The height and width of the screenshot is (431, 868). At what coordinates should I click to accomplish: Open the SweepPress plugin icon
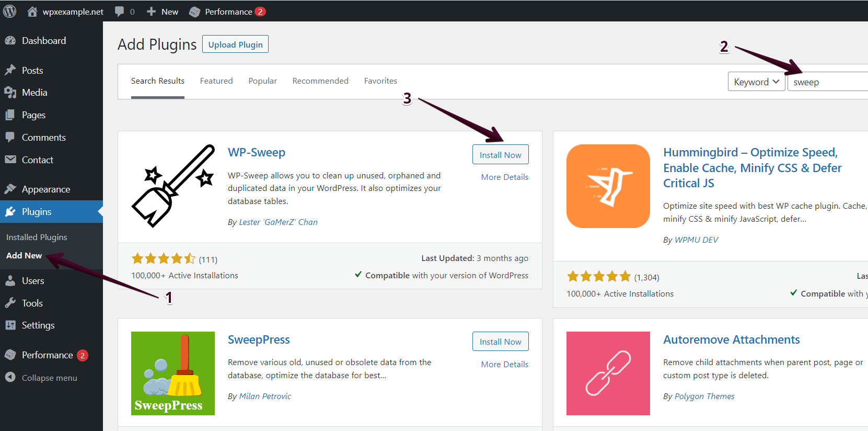173,373
